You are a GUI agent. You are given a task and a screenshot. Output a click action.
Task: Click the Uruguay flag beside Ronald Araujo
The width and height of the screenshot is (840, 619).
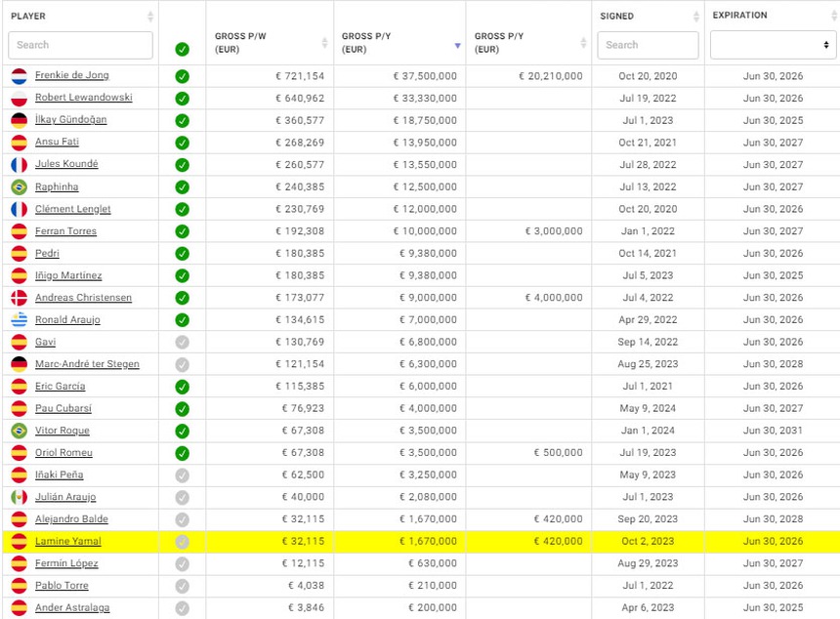coord(19,320)
